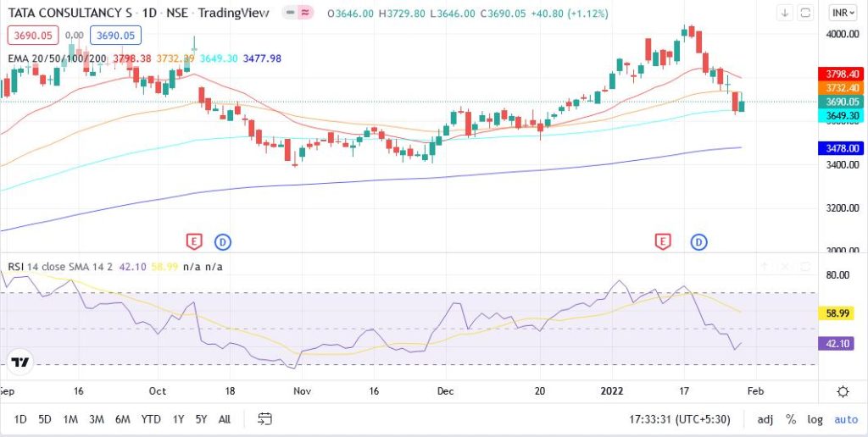This screenshot has height=437, width=868.
Task: Open the INR currency dropdown
Action: point(843,14)
